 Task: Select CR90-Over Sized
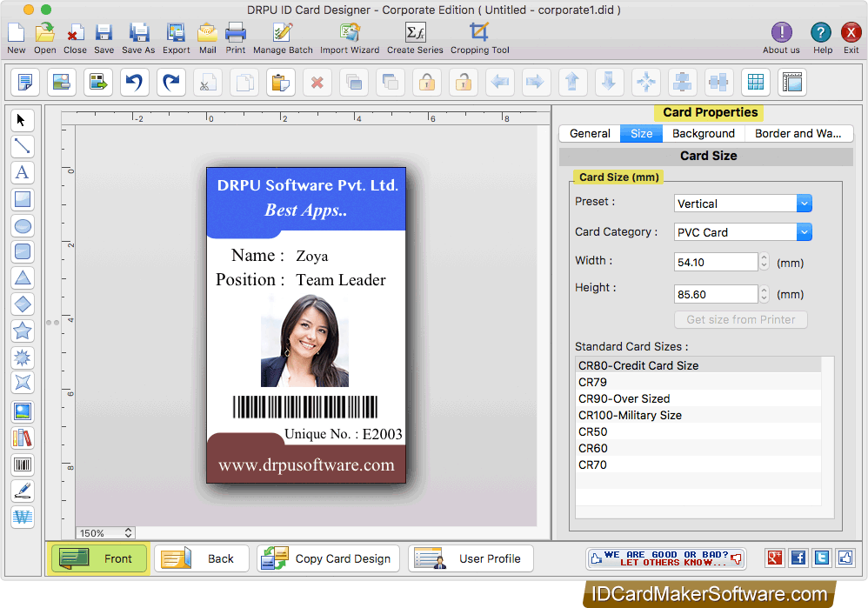point(698,398)
